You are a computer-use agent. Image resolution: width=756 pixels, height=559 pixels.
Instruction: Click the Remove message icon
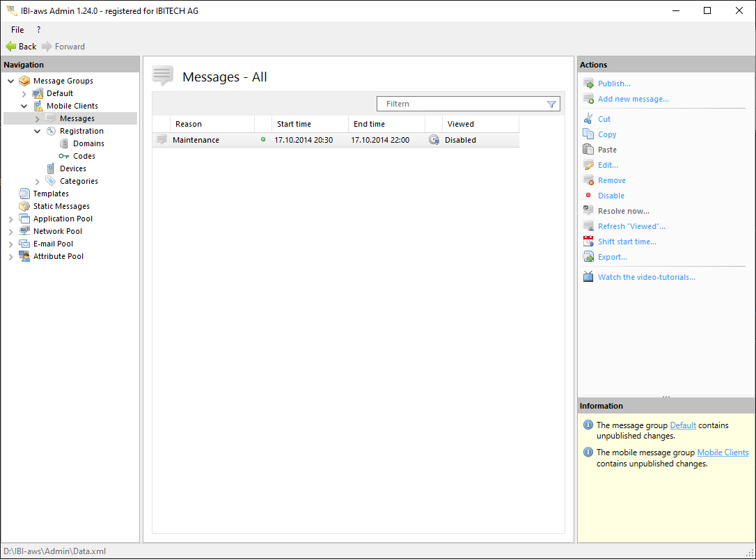click(588, 180)
